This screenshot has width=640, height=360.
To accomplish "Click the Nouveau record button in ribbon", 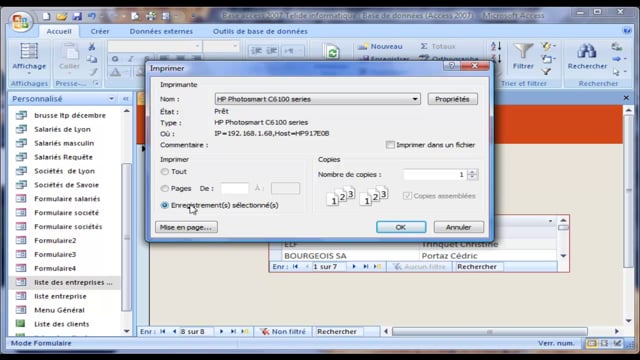I will 380,47.
